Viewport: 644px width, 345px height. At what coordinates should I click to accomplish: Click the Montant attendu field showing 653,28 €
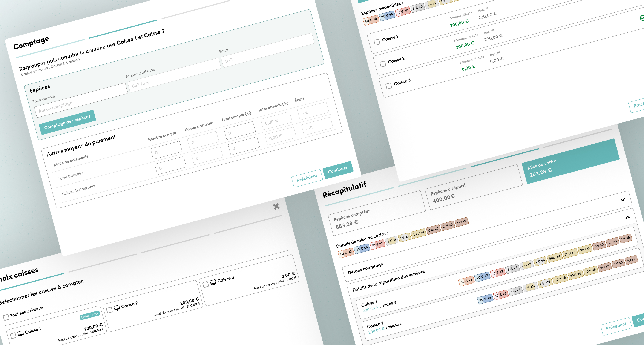coord(175,75)
